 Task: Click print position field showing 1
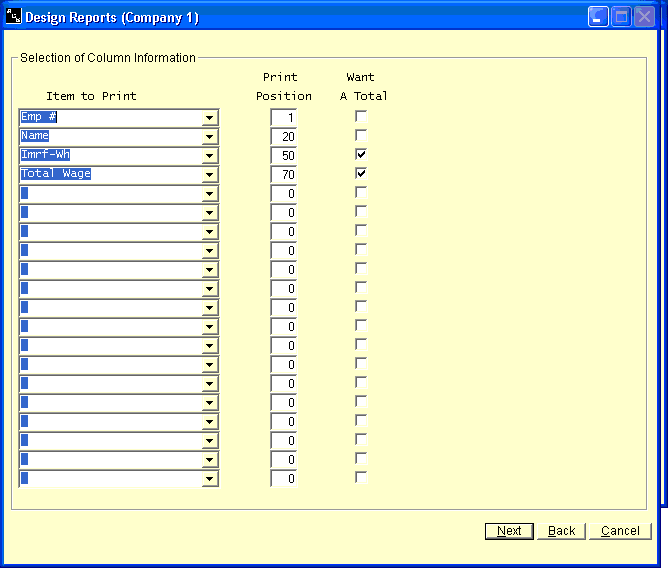coord(284,117)
